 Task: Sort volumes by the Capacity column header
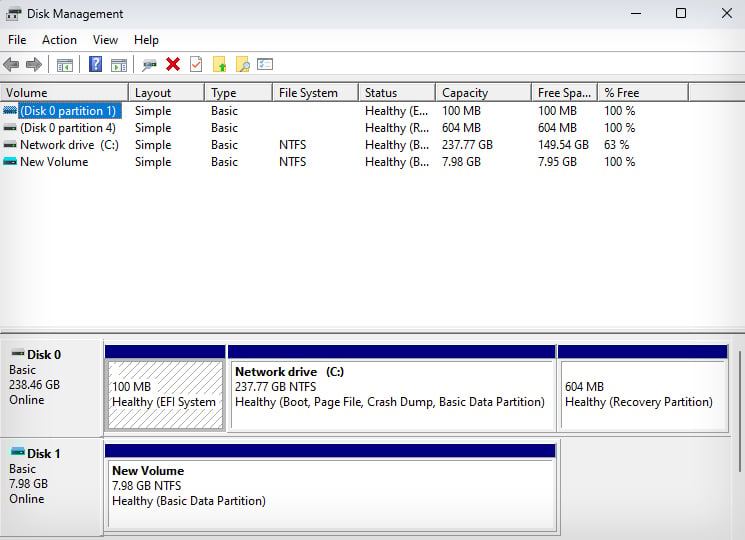click(465, 93)
